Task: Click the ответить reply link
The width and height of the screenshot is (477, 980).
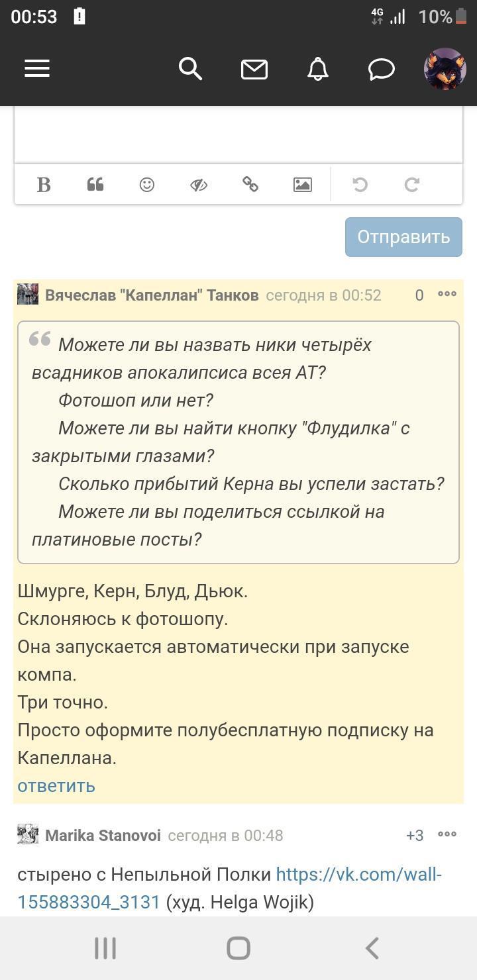Action: click(56, 786)
